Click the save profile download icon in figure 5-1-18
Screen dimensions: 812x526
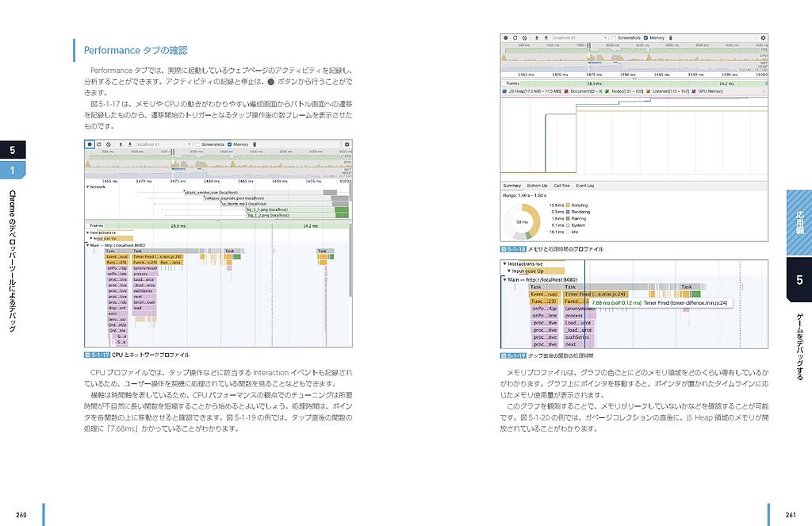pyautogui.click(x=546, y=38)
